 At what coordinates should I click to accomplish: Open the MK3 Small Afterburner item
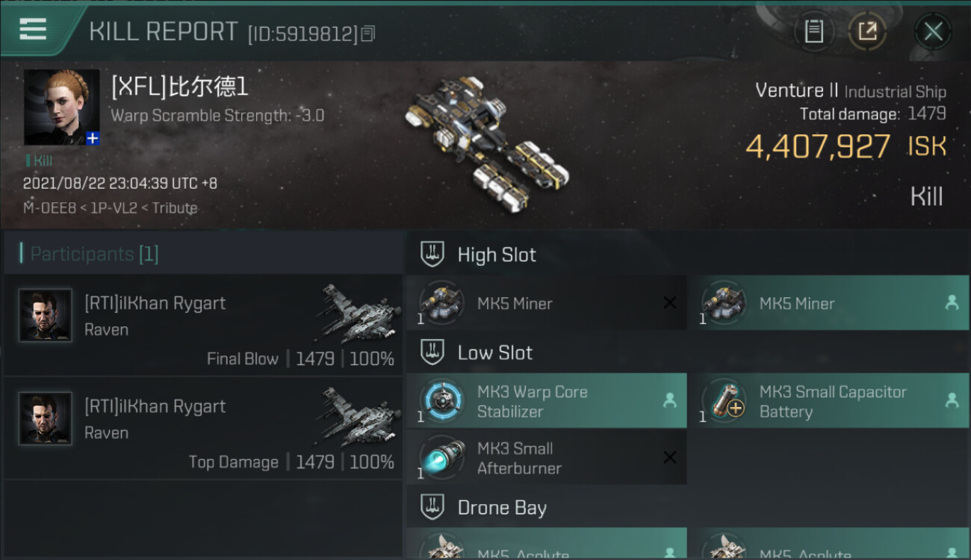tap(546, 458)
